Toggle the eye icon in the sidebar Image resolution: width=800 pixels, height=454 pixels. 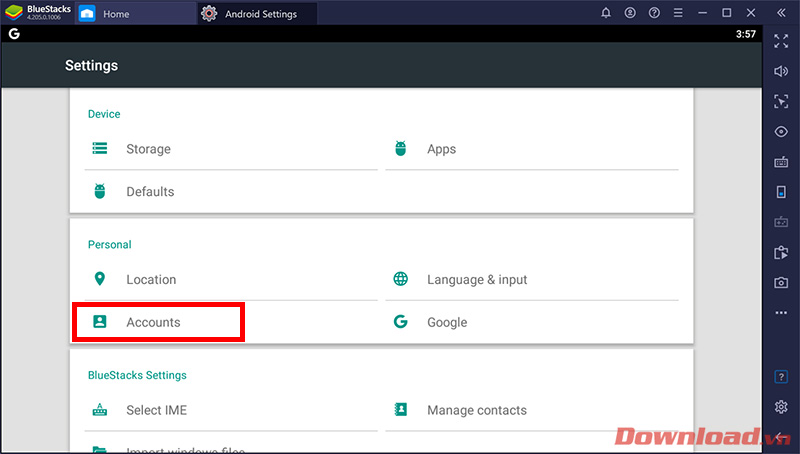pyautogui.click(x=781, y=131)
